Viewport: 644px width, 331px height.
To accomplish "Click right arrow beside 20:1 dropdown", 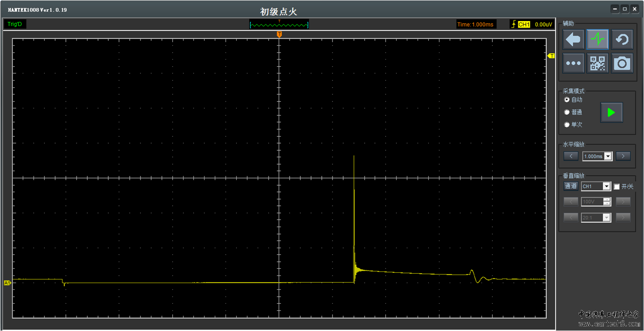I will click(623, 217).
